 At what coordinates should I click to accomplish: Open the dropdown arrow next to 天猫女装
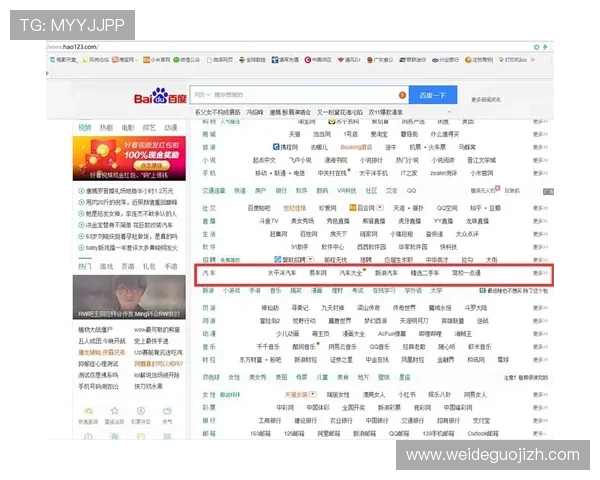click(x=313, y=394)
